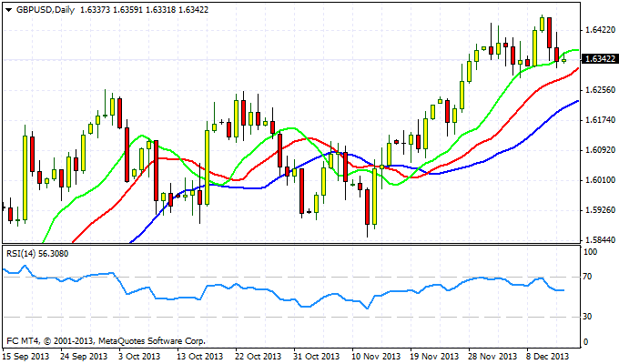Click the 1.60100 price axis label

(x=601, y=180)
